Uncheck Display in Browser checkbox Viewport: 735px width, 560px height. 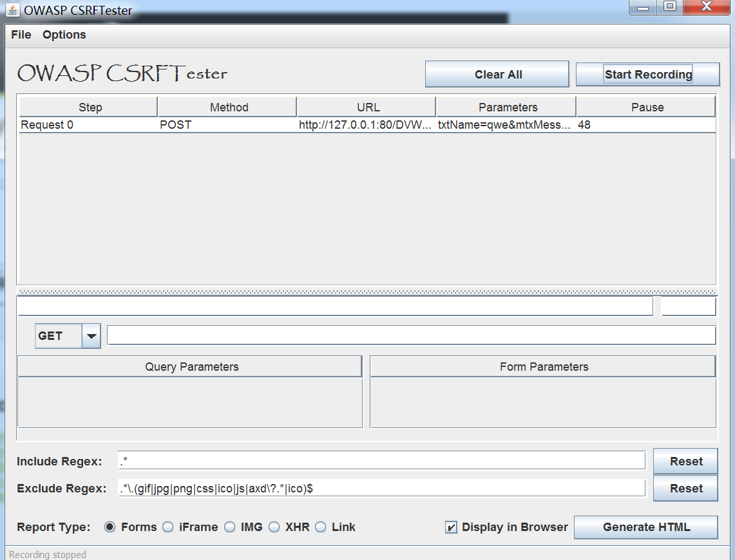(451, 527)
